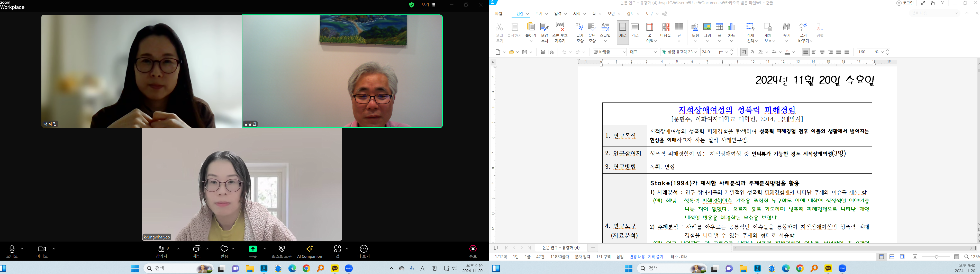Toggle strikethrough 가 formatting button
Viewport: 980px width, 274px height.
pyautogui.click(x=774, y=52)
